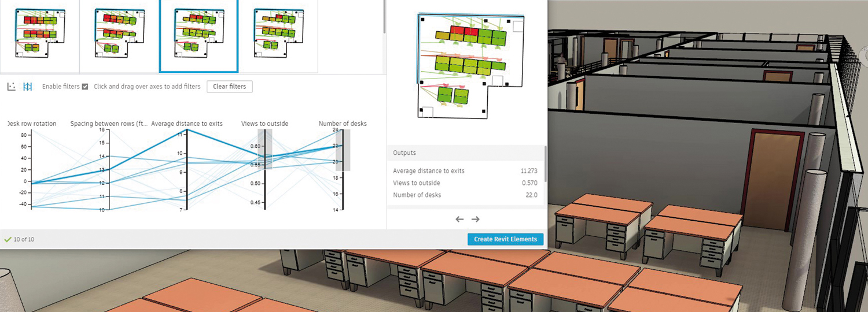Click Create Revit Elements button
This screenshot has height=312, width=868.
coord(505,239)
